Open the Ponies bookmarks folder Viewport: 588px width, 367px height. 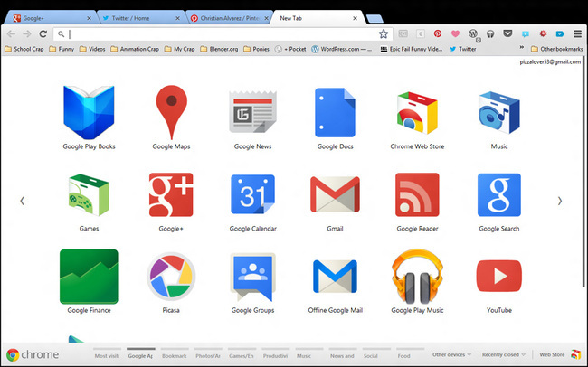257,49
